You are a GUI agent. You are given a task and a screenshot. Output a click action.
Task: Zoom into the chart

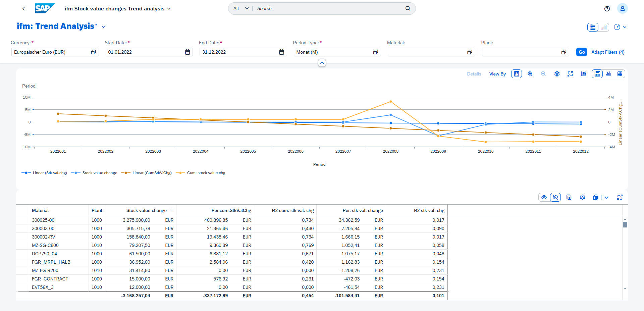pyautogui.click(x=530, y=74)
